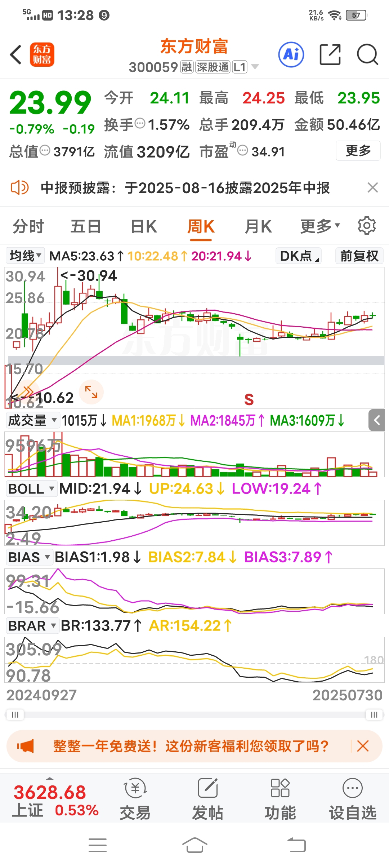Image resolution: width=389 pixels, height=868 pixels.
Task: Tap the date range slider track
Action: point(194,715)
